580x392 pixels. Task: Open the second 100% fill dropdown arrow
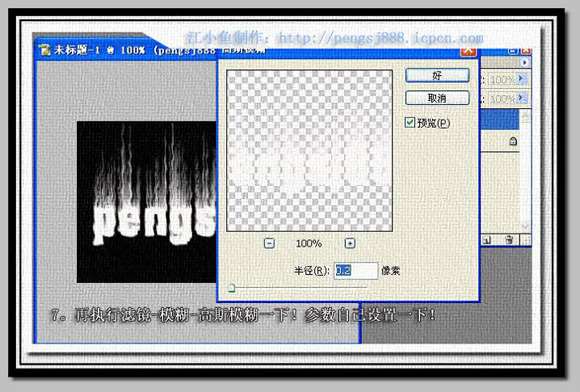coord(522,98)
